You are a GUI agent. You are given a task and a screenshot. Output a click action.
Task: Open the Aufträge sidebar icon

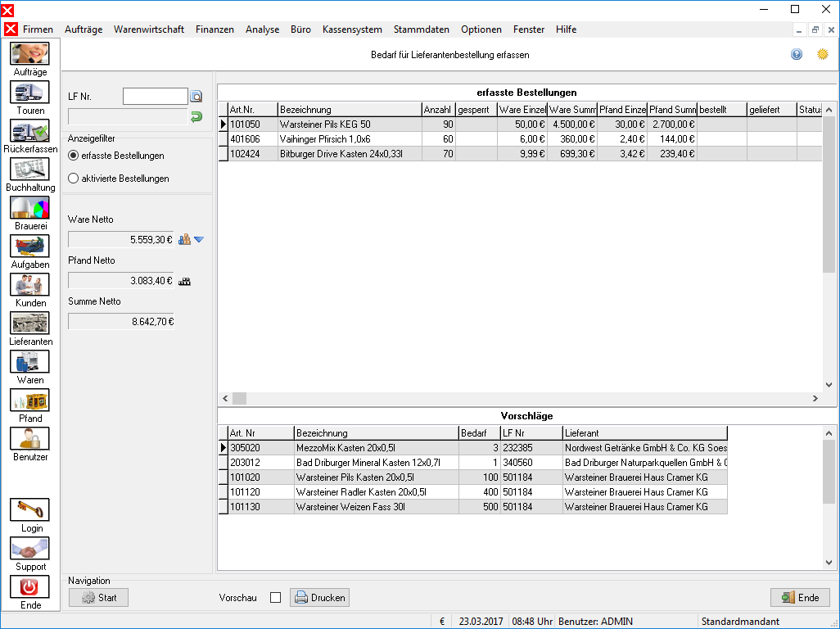[29, 53]
